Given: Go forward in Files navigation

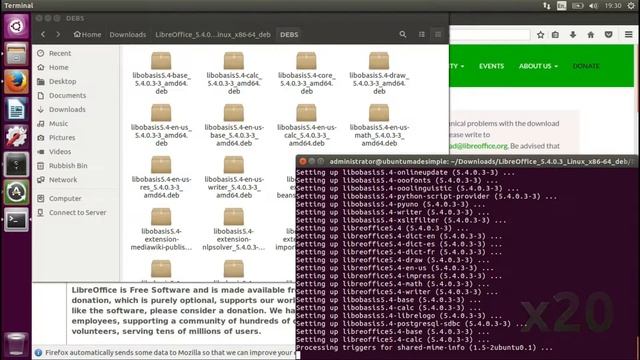Looking at the screenshot, I should 58,35.
